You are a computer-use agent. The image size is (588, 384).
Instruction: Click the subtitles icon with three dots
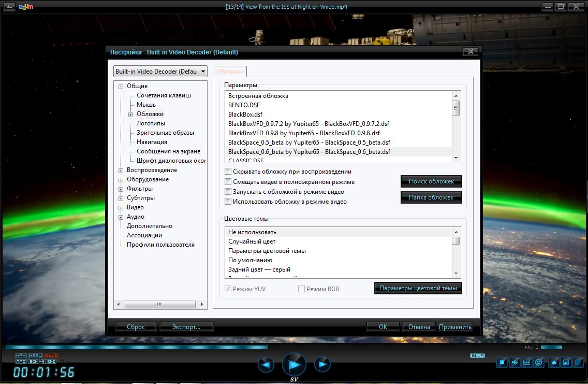527,362
